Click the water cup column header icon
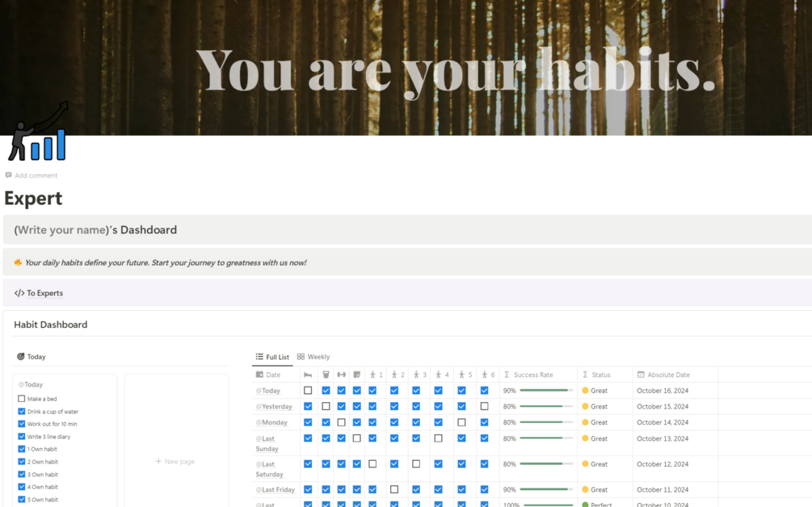 click(x=326, y=375)
